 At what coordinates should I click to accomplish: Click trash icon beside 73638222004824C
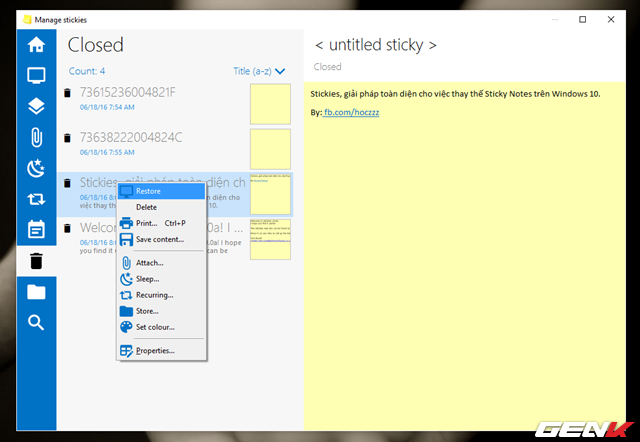point(67,138)
